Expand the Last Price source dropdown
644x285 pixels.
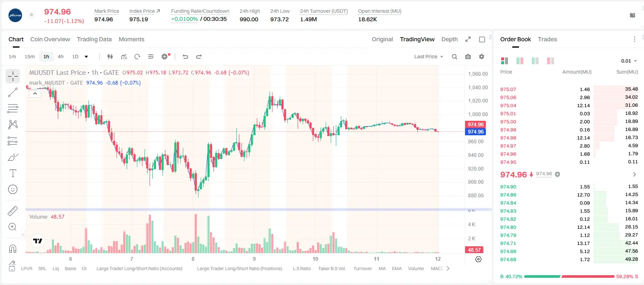coord(428,57)
